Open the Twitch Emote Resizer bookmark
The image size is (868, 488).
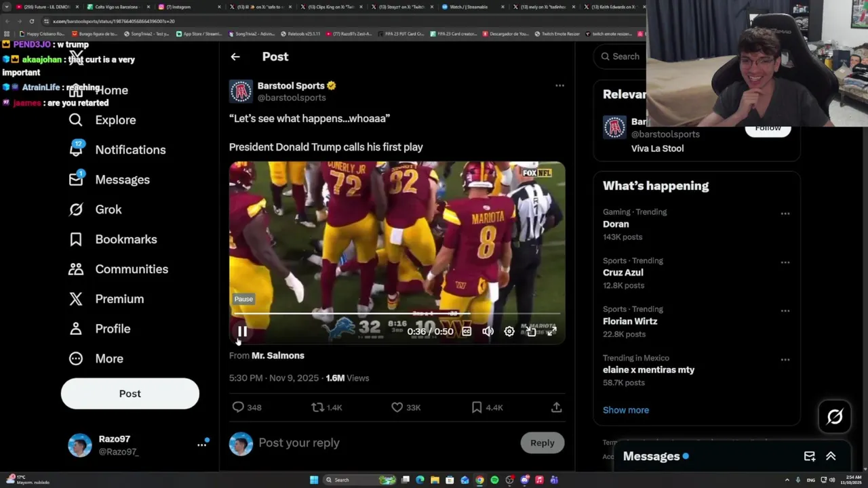pyautogui.click(x=557, y=33)
